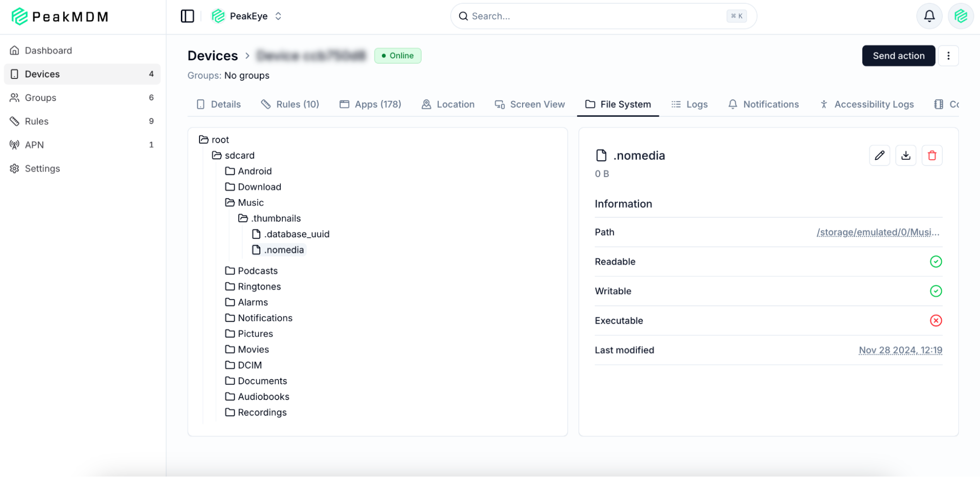980x477 pixels.
Task: Toggle the sidebar panel icon
Action: (x=187, y=16)
